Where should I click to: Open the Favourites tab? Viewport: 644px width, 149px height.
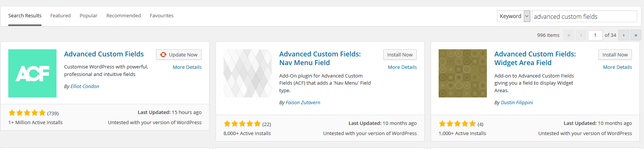(x=162, y=15)
